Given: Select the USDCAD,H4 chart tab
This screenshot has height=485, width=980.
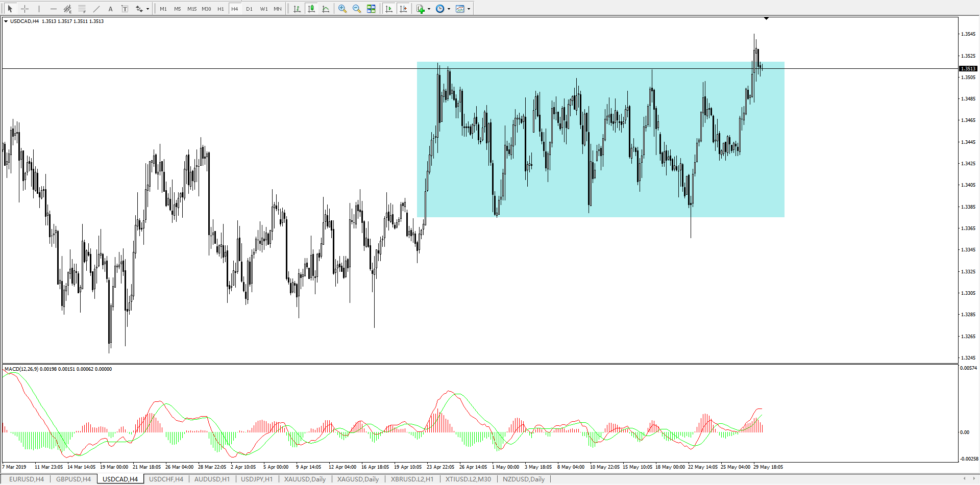Looking at the screenshot, I should coord(120,479).
